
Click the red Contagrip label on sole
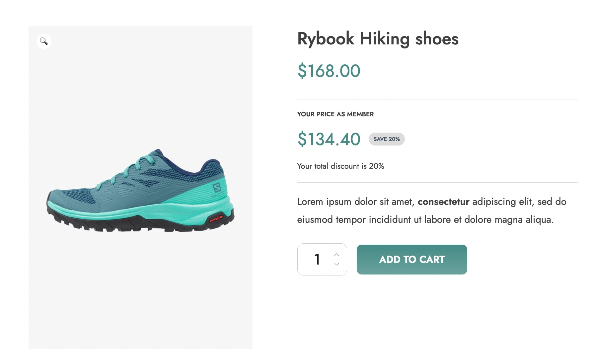click(x=216, y=219)
